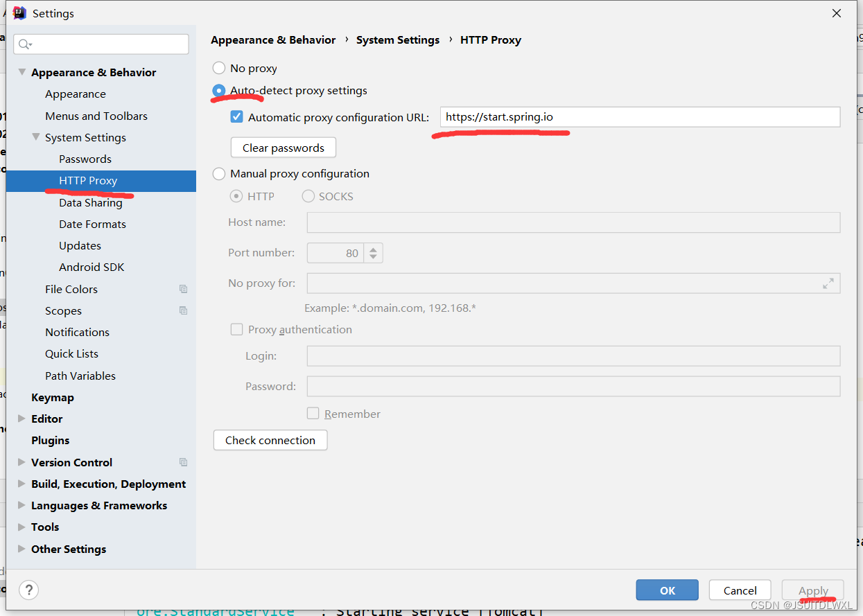Click the icon beside Build, Execution, Deployment
Image resolution: width=863 pixels, height=616 pixels.
pyautogui.click(x=21, y=484)
